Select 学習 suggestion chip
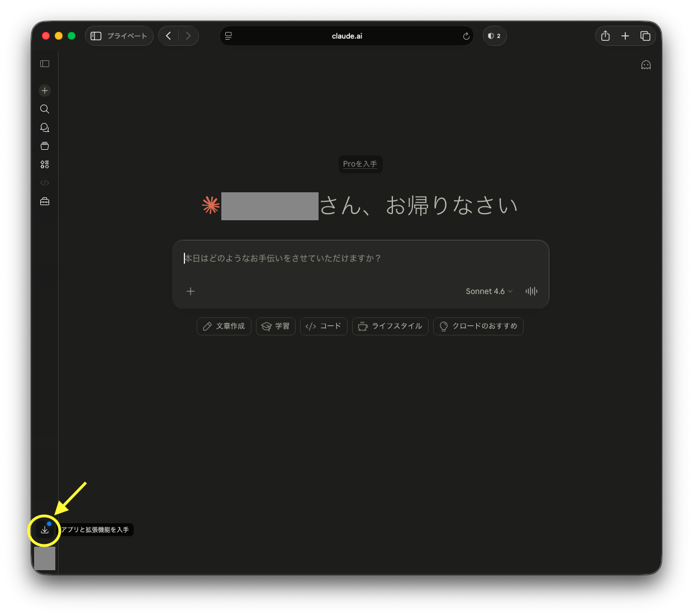The height and width of the screenshot is (616, 693). pyautogui.click(x=276, y=326)
